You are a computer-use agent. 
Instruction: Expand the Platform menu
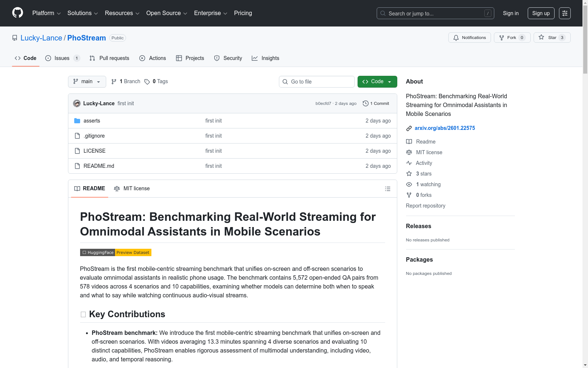(x=46, y=13)
